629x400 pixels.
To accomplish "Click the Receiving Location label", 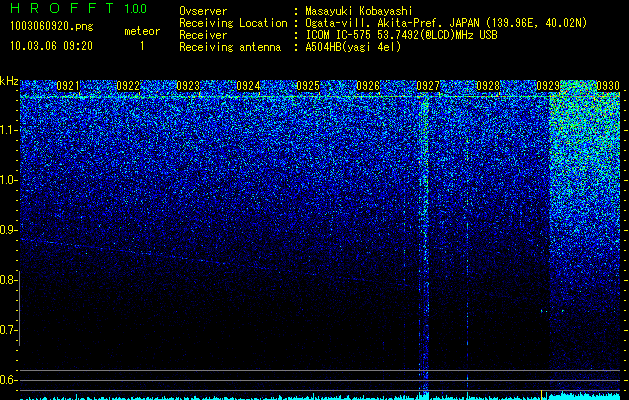I will tap(233, 23).
